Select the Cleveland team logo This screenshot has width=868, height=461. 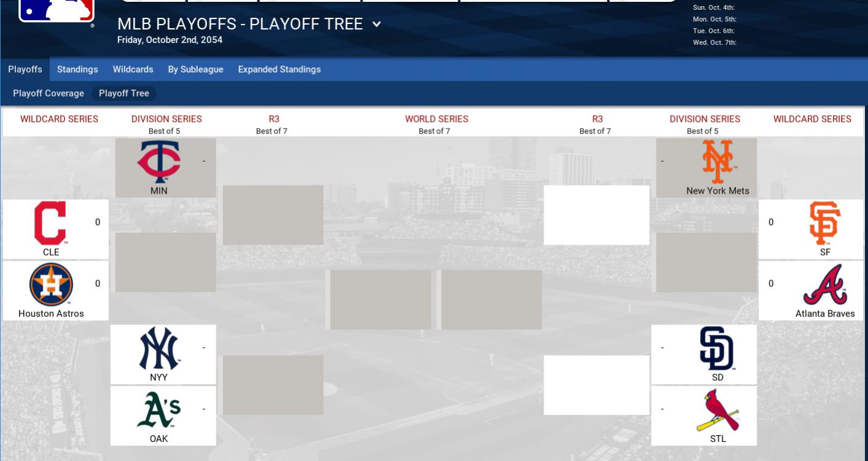(x=50, y=223)
